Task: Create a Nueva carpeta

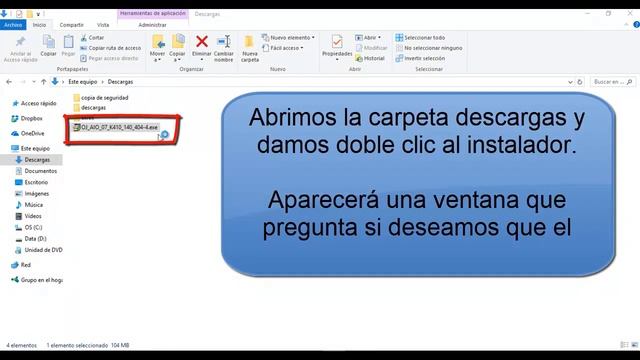Action: [x=250, y=48]
